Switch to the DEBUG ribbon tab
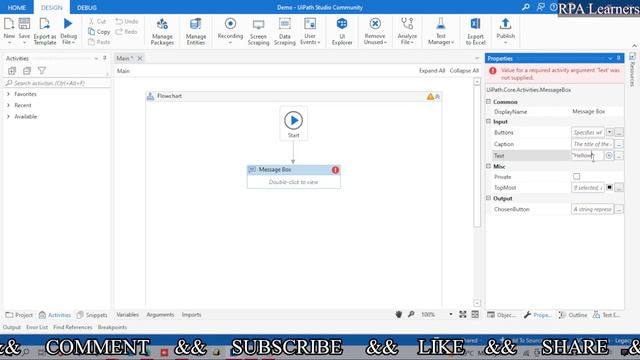The image size is (640, 360). tap(87, 7)
